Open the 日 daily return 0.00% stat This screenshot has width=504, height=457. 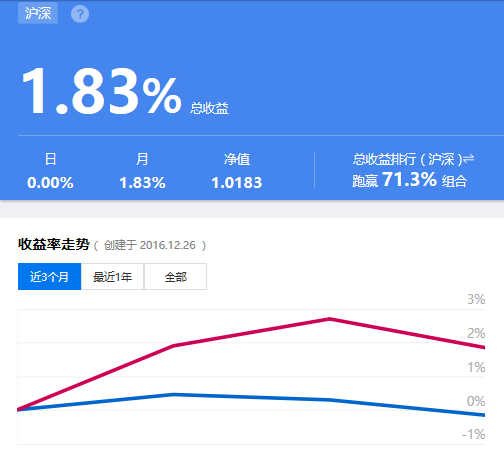click(x=50, y=171)
